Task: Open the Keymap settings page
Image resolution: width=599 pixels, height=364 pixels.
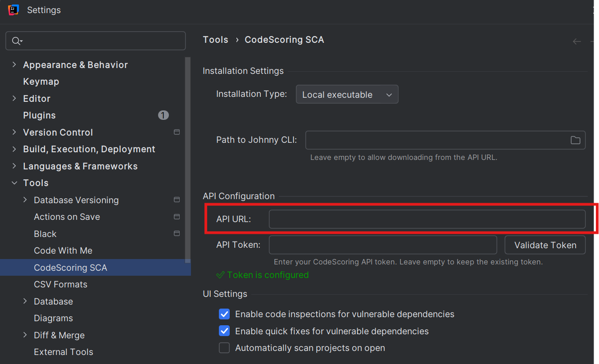Action: pyautogui.click(x=41, y=82)
